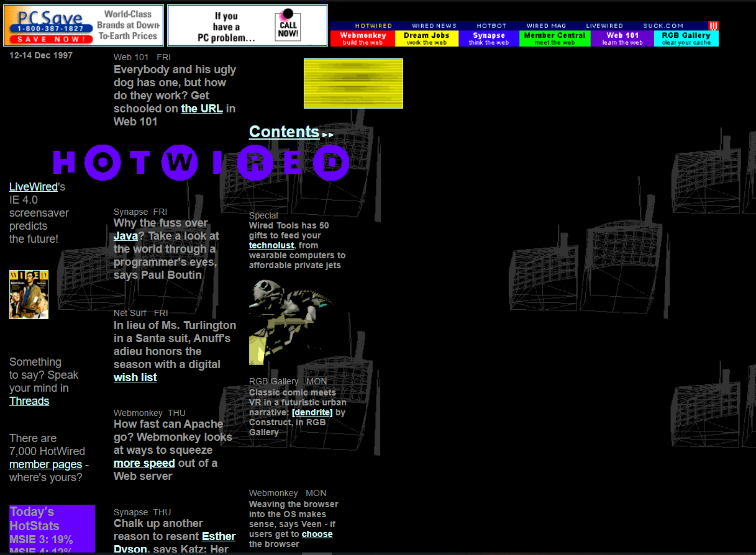
Task: Open the technolust link
Action: [271, 245]
